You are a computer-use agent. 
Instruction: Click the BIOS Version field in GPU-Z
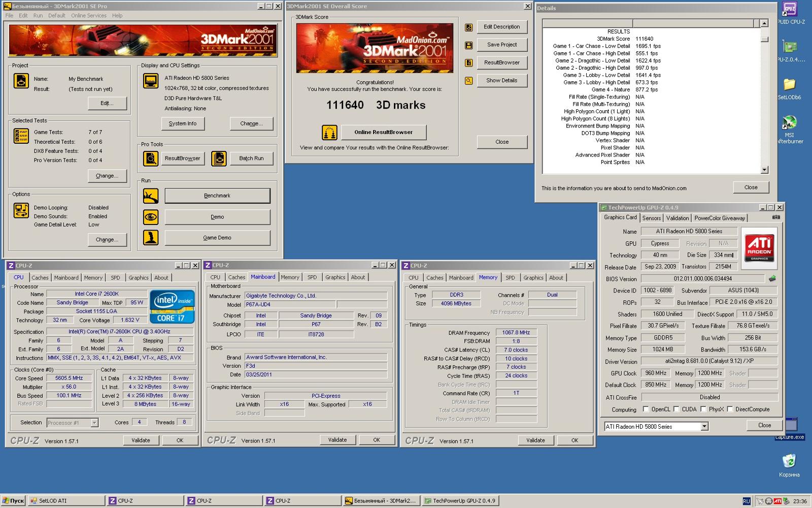[703, 278]
